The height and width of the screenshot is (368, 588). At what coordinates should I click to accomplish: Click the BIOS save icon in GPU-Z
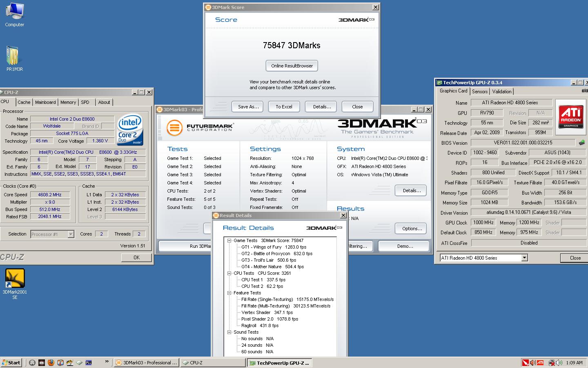pos(581,143)
